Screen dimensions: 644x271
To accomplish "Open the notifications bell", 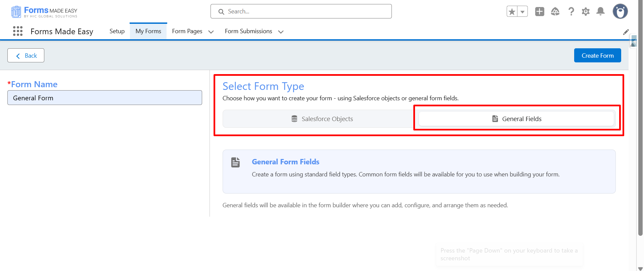I will coord(601,11).
